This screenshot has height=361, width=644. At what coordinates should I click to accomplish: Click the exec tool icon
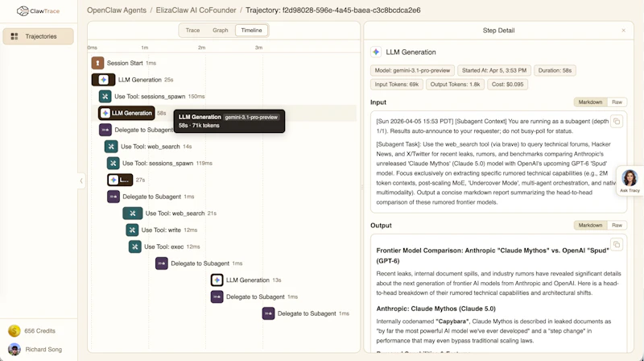coord(134,247)
